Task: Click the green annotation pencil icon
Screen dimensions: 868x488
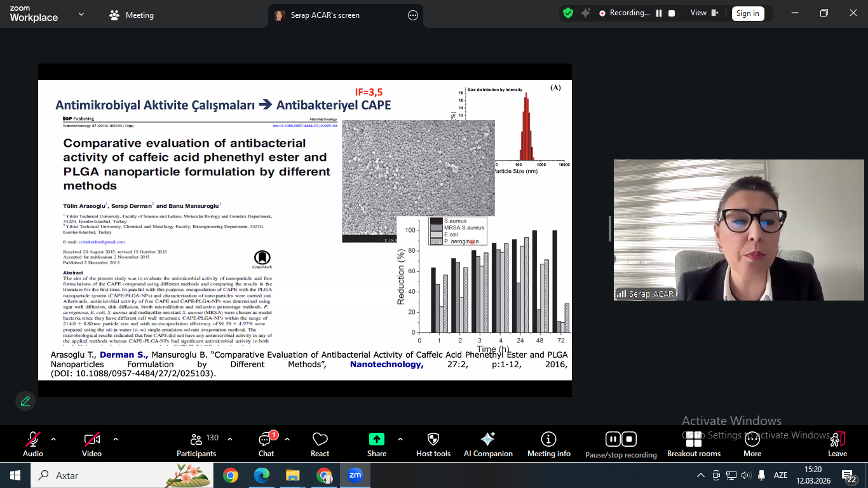Action: [25, 401]
